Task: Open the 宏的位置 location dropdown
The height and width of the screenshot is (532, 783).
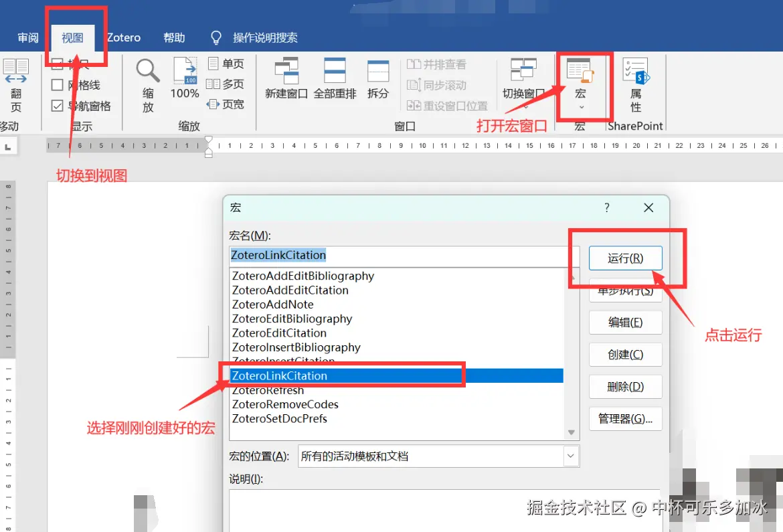Action: 570,456
